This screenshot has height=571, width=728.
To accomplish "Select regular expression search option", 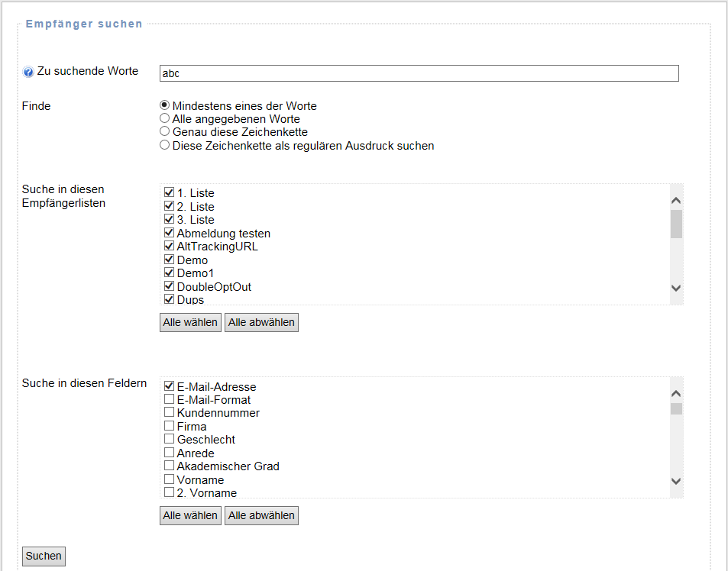I will [164, 145].
